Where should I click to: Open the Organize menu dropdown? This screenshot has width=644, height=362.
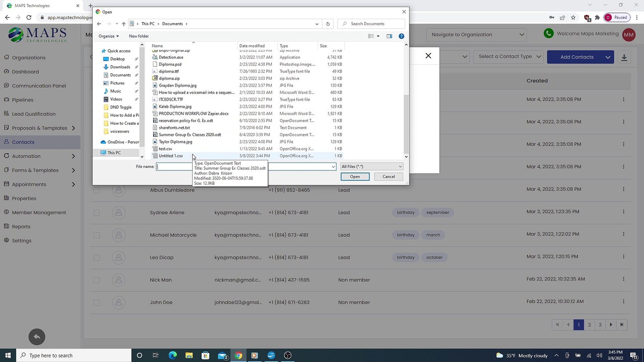[109, 36]
